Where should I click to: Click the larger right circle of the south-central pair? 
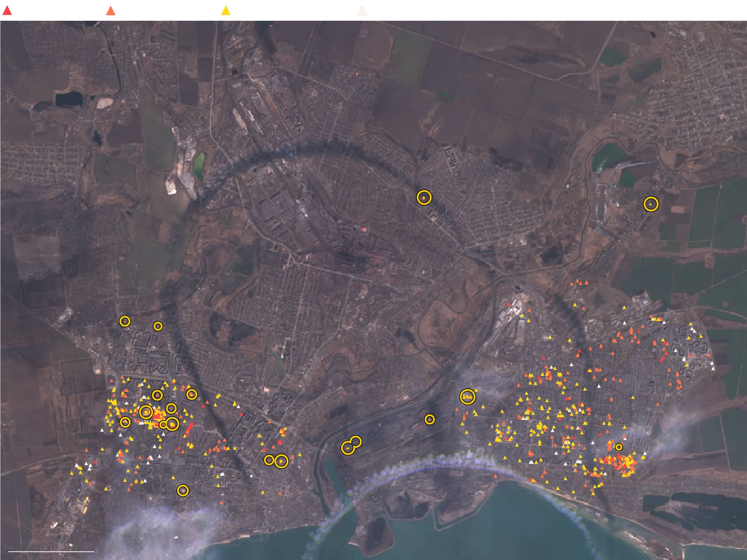coord(281,461)
